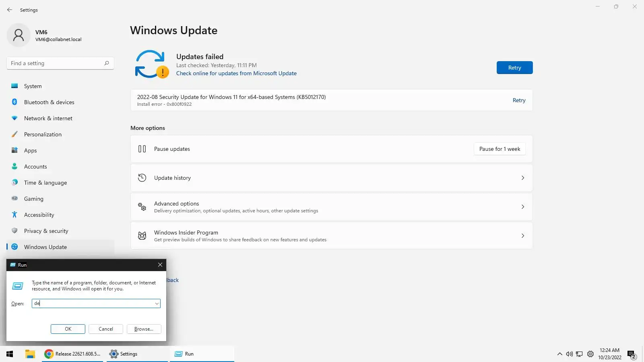Click the Privacy & security shield icon
Screen dimensions: 644x362
(x=14, y=230)
